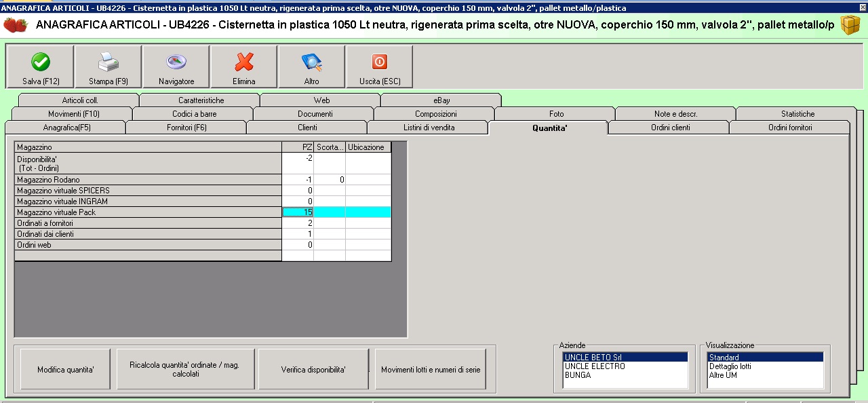Open the Documenti tab

(315, 114)
